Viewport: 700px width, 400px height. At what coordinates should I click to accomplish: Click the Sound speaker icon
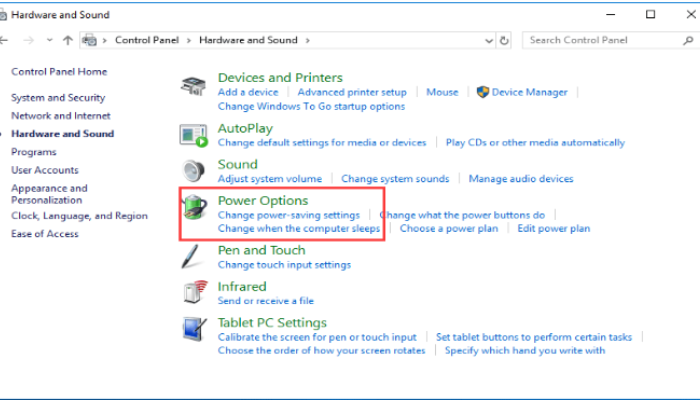(x=193, y=171)
